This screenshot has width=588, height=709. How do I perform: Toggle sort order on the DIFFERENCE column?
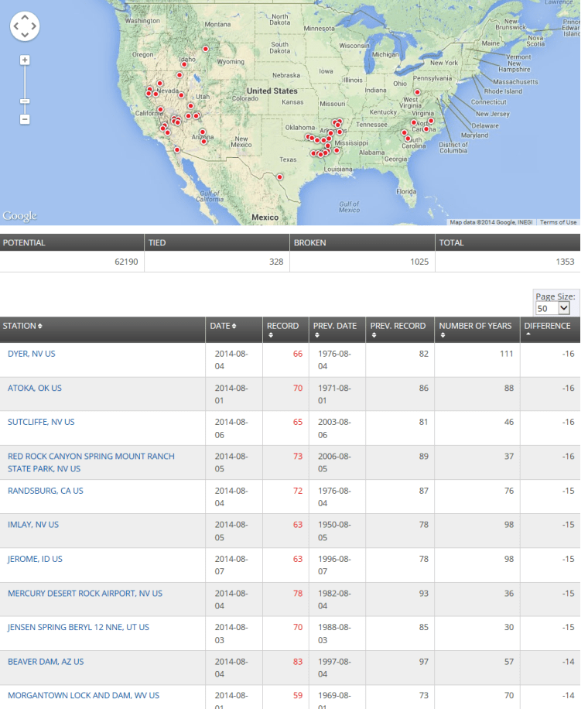click(549, 325)
